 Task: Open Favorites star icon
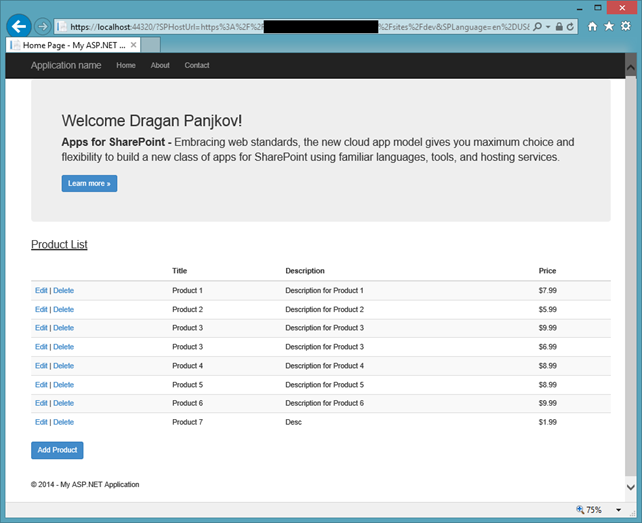609,27
